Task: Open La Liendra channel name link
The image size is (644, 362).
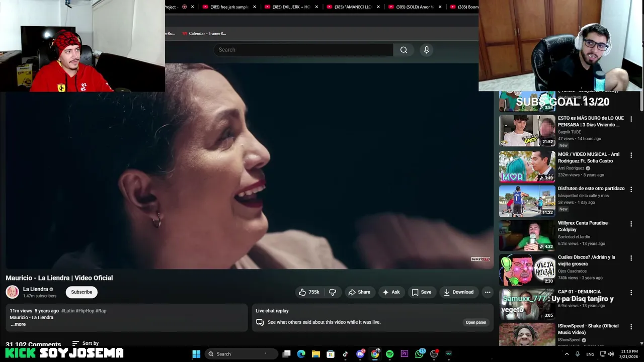Action: pyautogui.click(x=35, y=289)
